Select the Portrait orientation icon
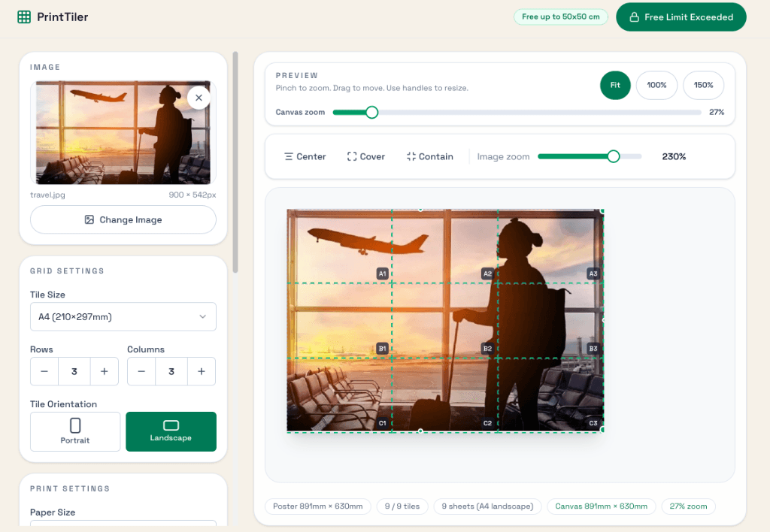This screenshot has height=532, width=770. pyautogui.click(x=74, y=426)
